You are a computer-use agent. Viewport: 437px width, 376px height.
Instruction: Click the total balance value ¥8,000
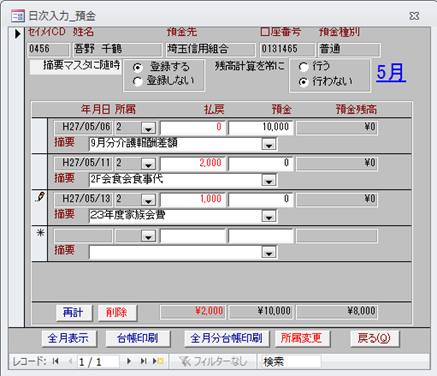[x=337, y=312]
